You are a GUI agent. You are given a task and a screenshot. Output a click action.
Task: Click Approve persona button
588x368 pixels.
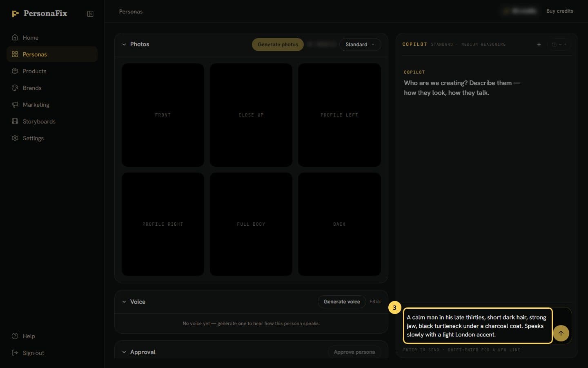(x=354, y=352)
